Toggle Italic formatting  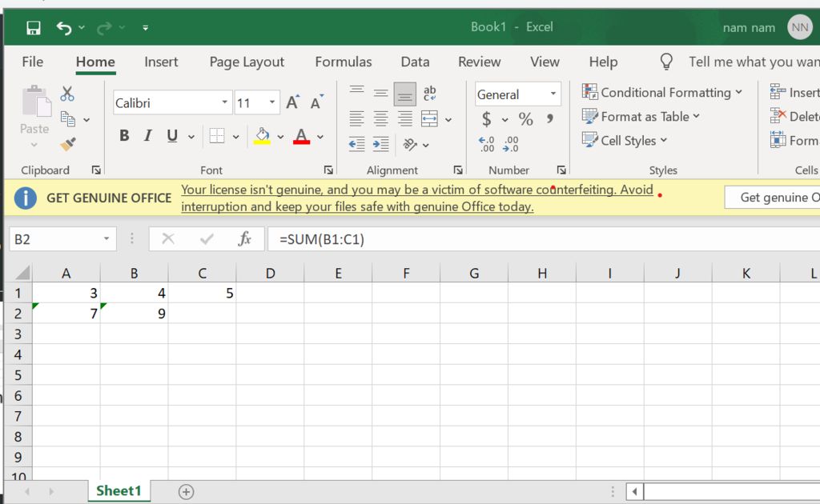coord(148,136)
